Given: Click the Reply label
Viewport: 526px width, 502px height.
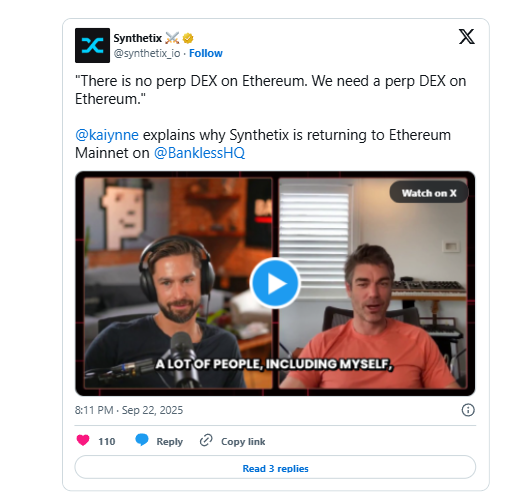Looking at the screenshot, I should 169,441.
